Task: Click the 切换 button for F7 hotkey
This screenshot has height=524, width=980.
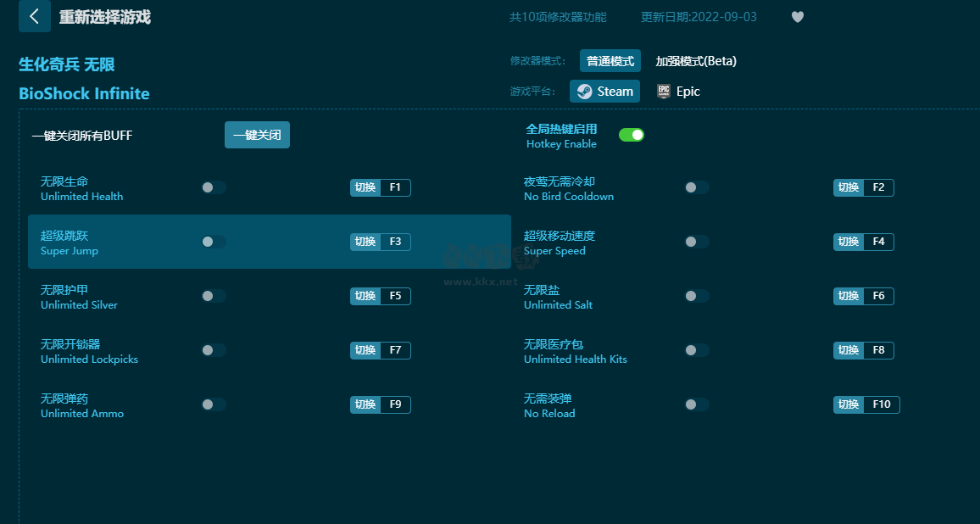Action: tap(365, 350)
